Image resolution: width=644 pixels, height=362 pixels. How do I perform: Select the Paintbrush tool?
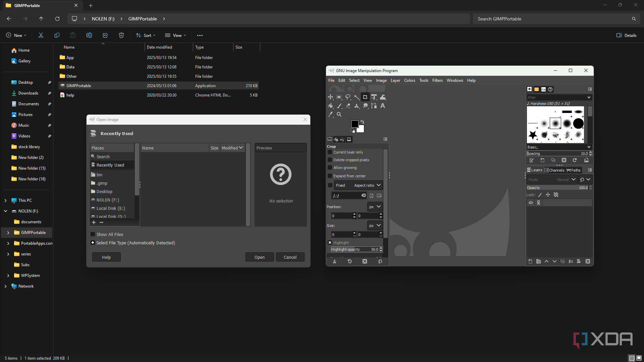click(x=339, y=106)
